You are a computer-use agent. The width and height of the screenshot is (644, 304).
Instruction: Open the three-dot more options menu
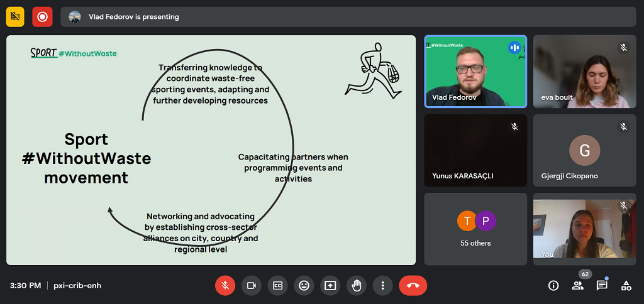pos(382,286)
